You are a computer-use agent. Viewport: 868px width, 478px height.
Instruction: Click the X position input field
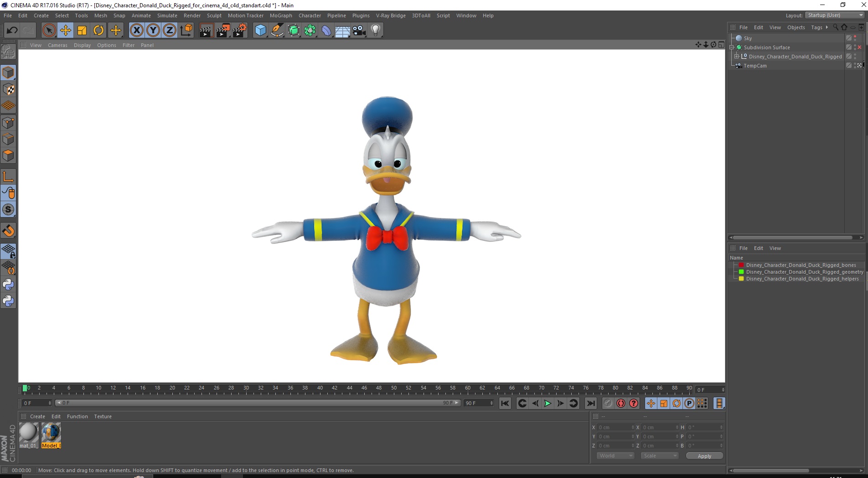[616, 427]
